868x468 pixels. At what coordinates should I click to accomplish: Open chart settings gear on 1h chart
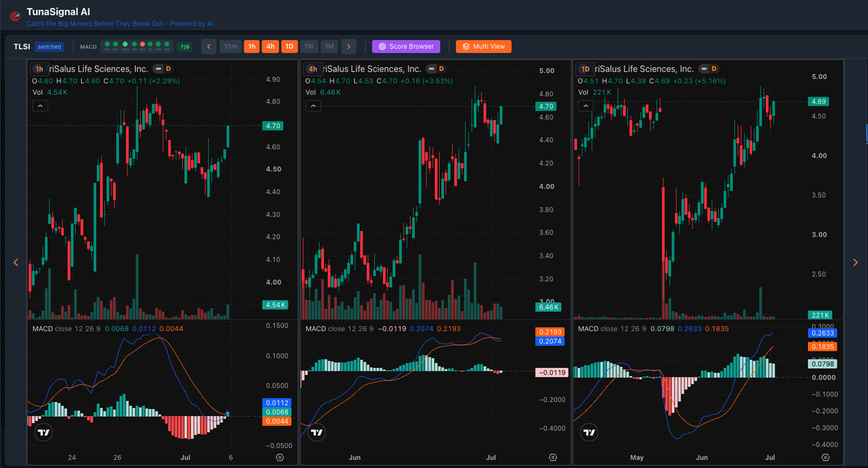(x=280, y=458)
